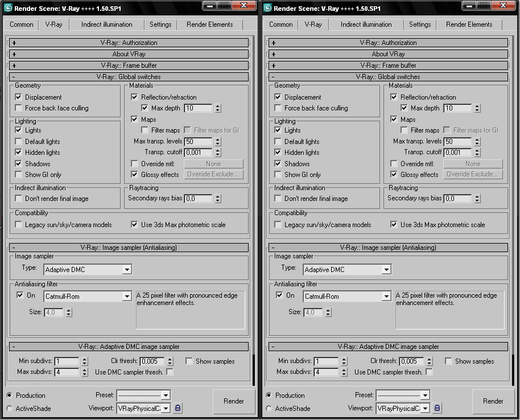The image size is (520, 420).
Task: Enable Show samples in left window
Action: 189,361
